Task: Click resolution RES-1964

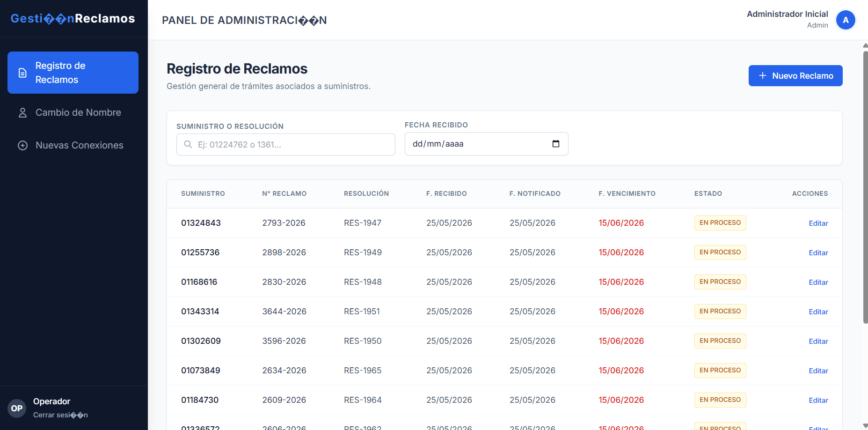Action: point(363,400)
